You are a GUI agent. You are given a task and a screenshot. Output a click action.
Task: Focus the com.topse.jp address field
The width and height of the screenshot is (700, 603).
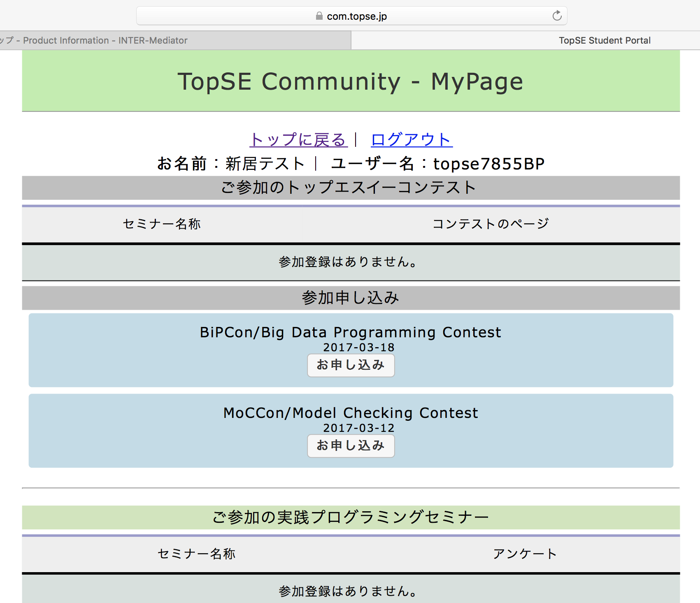click(x=356, y=16)
